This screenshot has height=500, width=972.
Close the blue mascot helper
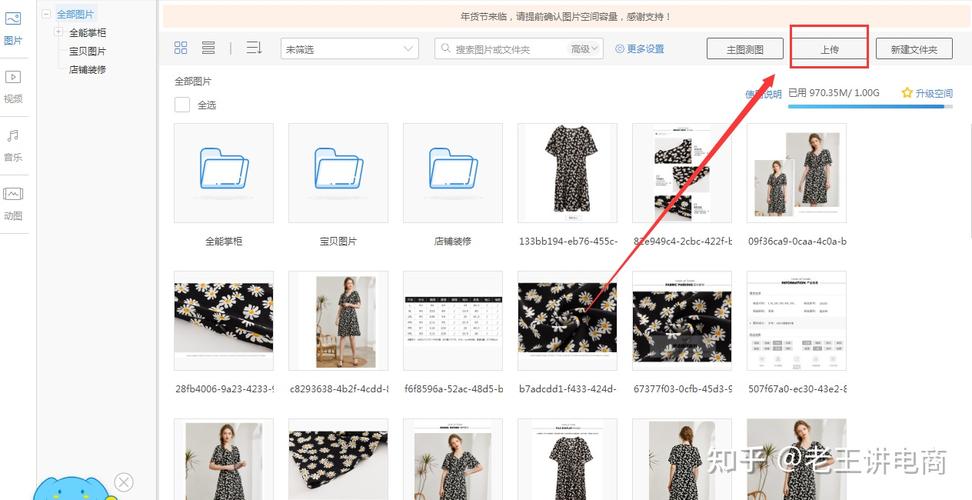pyautogui.click(x=124, y=482)
